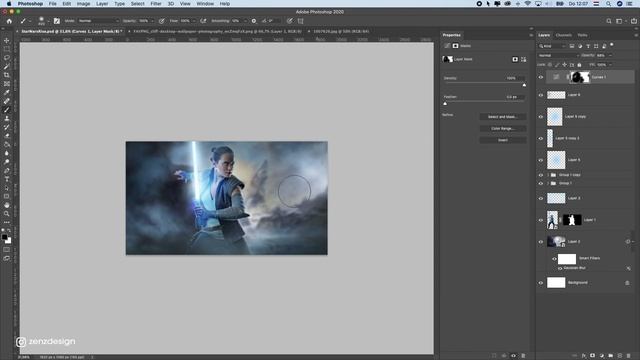Click the Wi-Fi icon in menu bar
Viewport: 640px width, 360px height.
pyautogui.click(x=528, y=4)
